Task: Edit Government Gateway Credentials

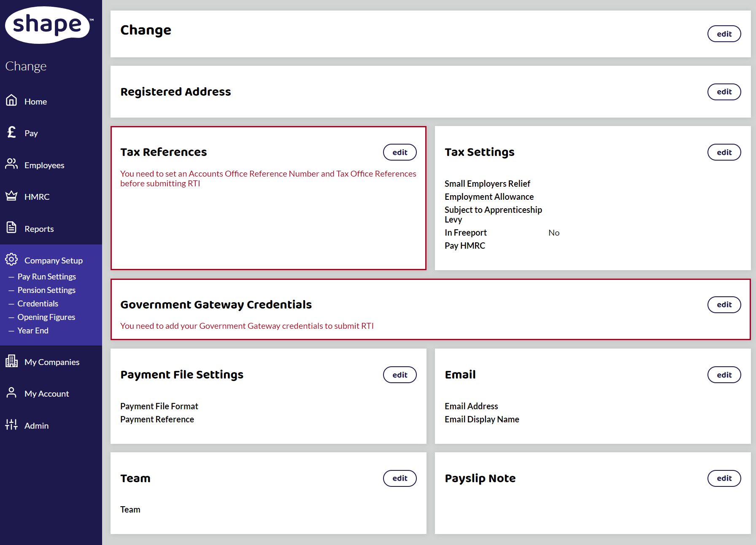Action: coord(724,305)
